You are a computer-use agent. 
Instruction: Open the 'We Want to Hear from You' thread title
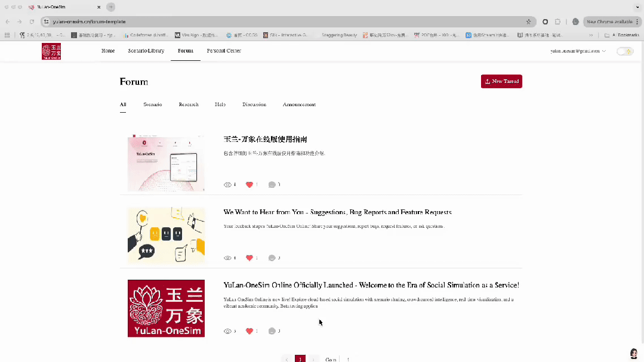337,212
